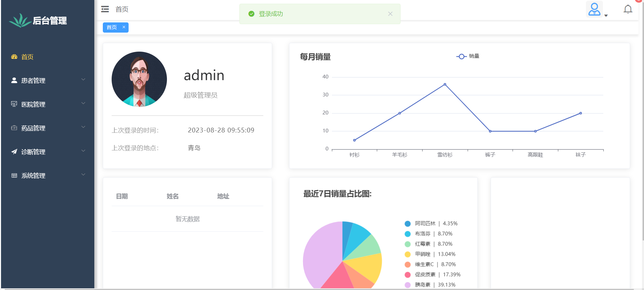The height and width of the screenshot is (290, 644).
Task: Toggle 胰岛素 legend entry in pie chart
Action: point(430,285)
